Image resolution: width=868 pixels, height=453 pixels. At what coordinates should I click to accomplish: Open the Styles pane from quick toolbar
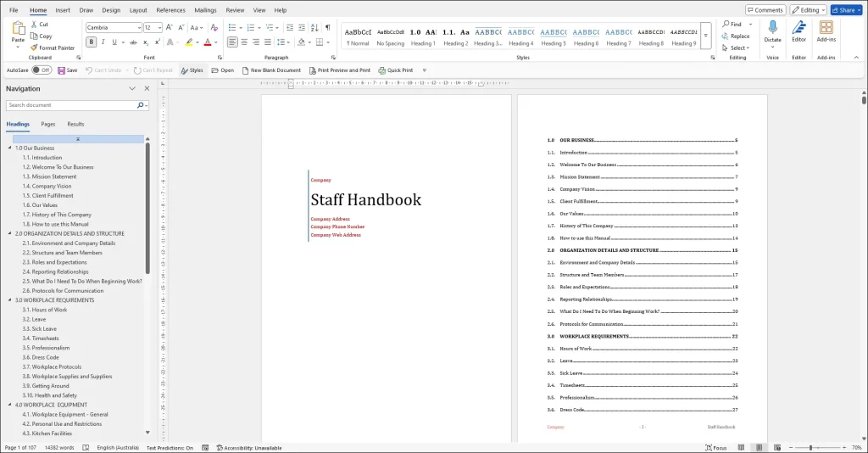point(192,70)
